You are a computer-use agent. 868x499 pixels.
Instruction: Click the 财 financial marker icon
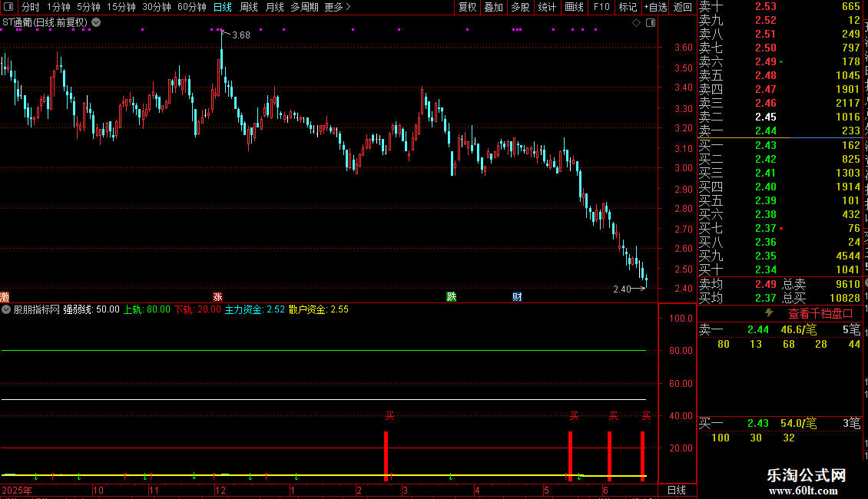pyautogui.click(x=517, y=297)
